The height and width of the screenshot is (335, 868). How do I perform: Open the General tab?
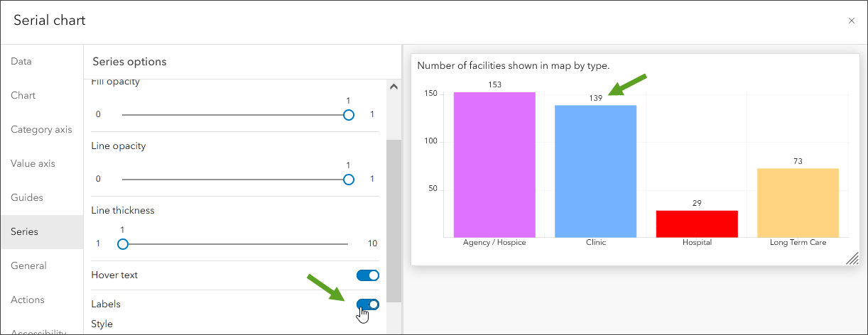tap(28, 266)
